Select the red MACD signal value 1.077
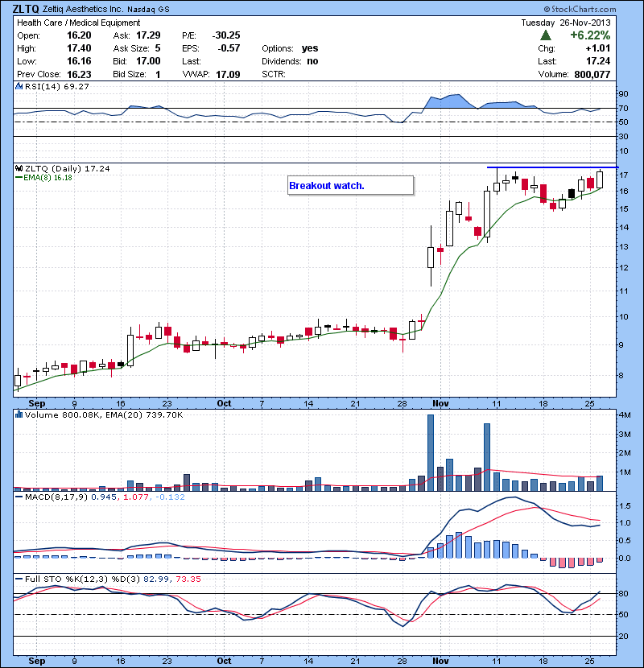The height and width of the screenshot is (668, 644). [x=135, y=497]
